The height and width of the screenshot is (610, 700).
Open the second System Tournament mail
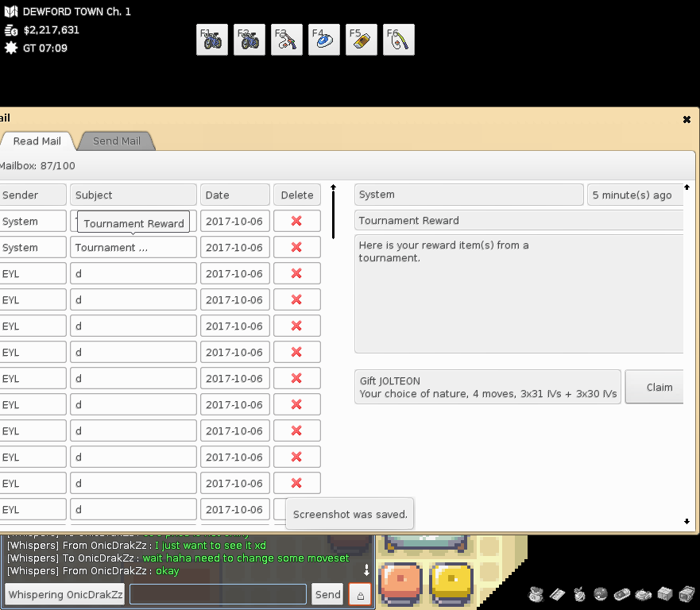point(133,248)
